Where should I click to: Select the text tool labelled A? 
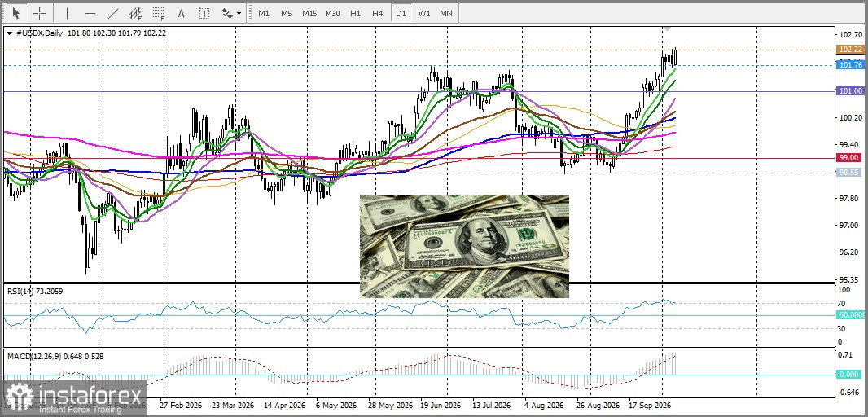pyautogui.click(x=182, y=13)
